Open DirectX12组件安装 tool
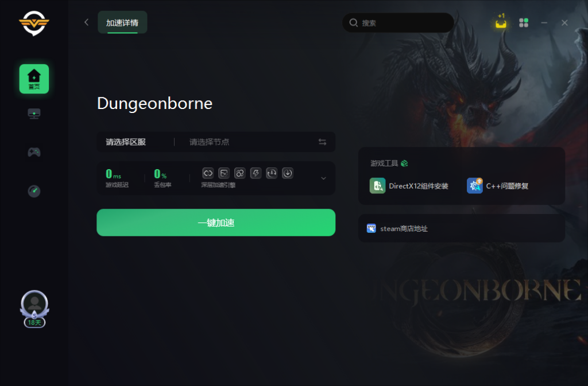The width and height of the screenshot is (588, 386). pos(409,186)
